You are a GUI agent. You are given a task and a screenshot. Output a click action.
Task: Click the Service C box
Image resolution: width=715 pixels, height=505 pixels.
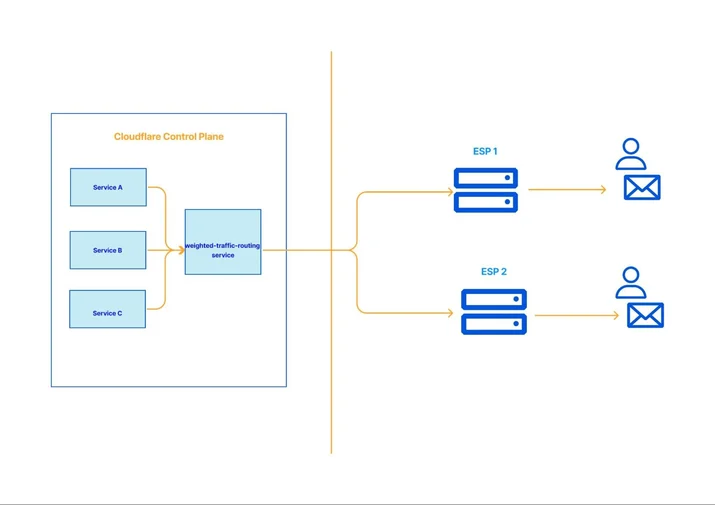point(108,309)
